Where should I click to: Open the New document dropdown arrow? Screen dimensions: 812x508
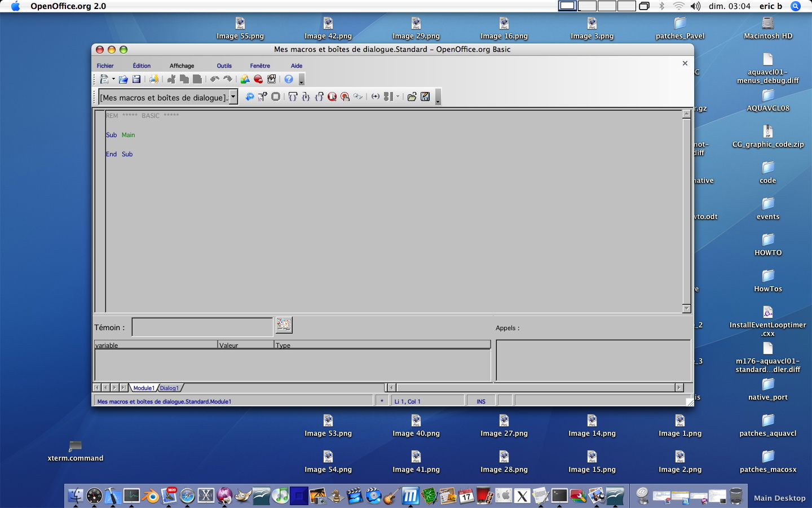tap(113, 79)
